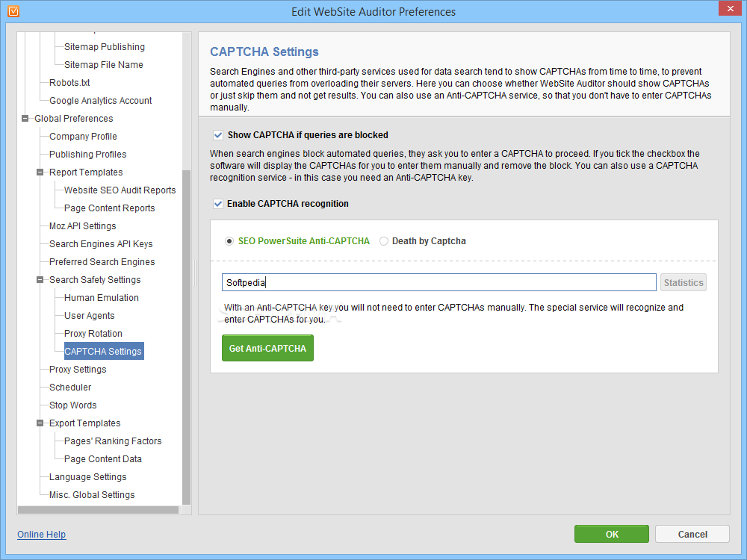The image size is (747, 560).
Task: Click the WebSite Auditor app icon in title bar
Action: click(x=13, y=11)
